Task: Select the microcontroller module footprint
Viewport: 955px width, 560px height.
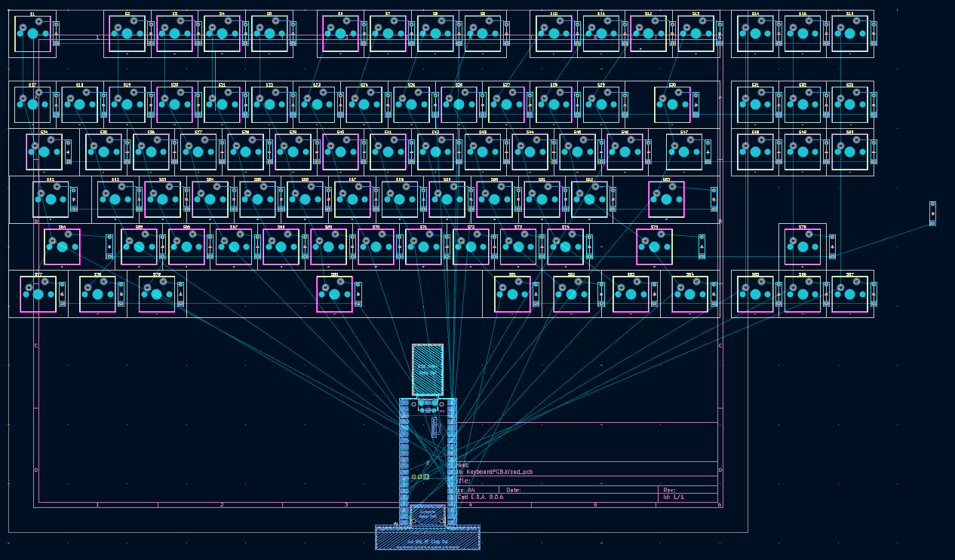Action: (x=428, y=462)
